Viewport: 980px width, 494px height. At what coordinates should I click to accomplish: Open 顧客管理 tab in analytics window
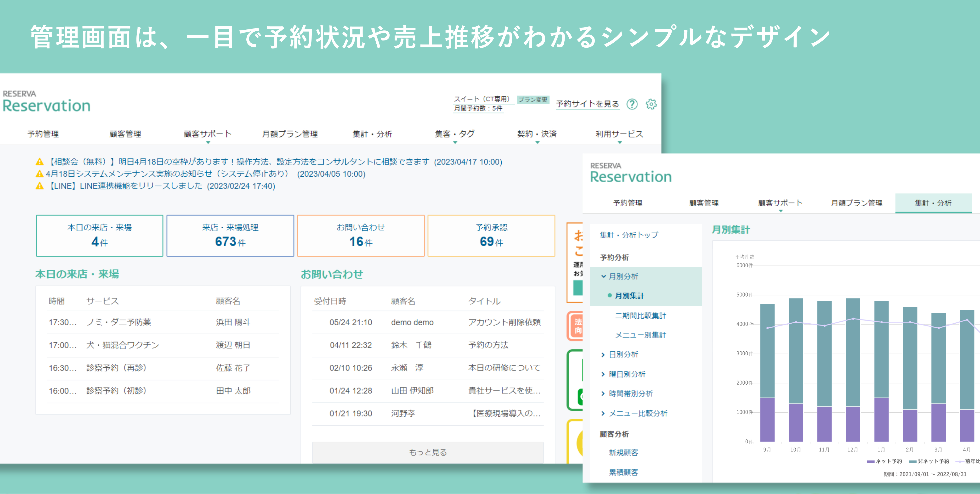point(704,203)
